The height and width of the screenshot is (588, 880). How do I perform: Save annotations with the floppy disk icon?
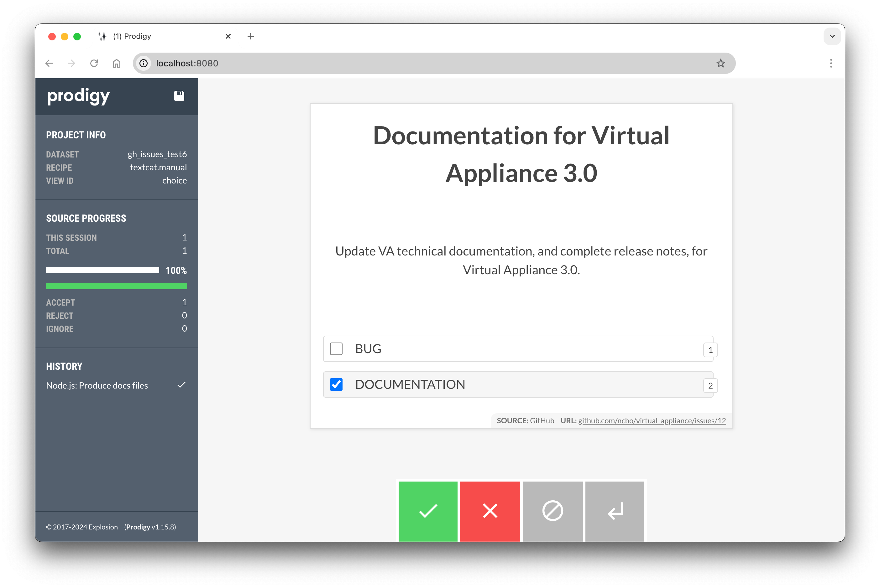(x=179, y=95)
